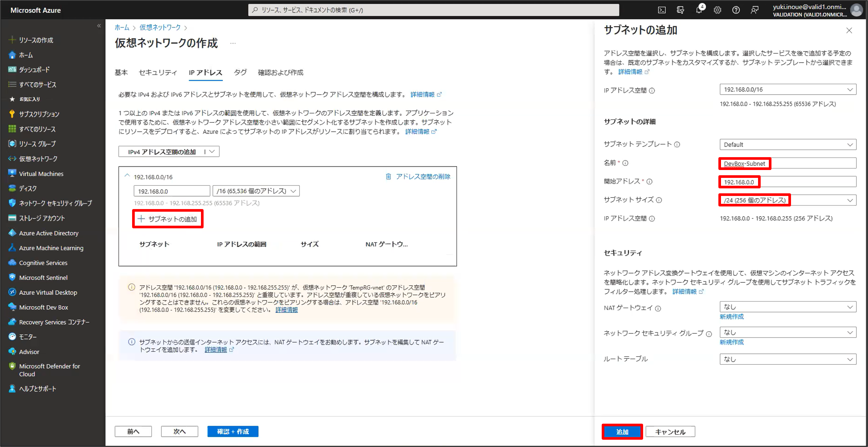
Task: Open ホーム home icon in sidebar
Action: coord(12,55)
